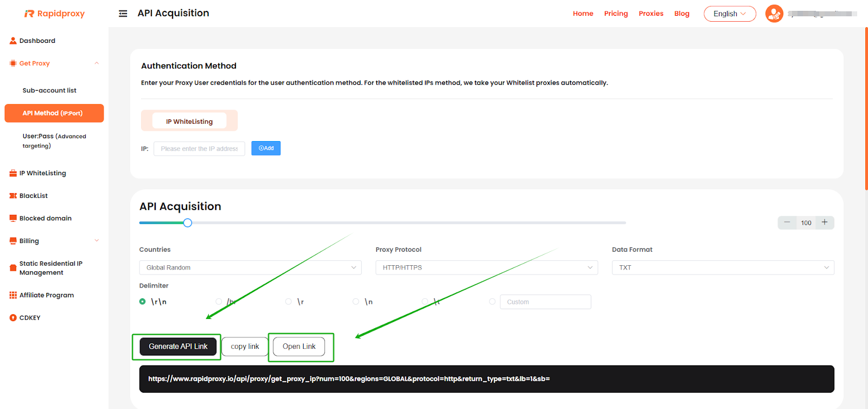Viewport: 868px width, 409px height.
Task: Click the proxy count value 100
Action: [x=806, y=223]
